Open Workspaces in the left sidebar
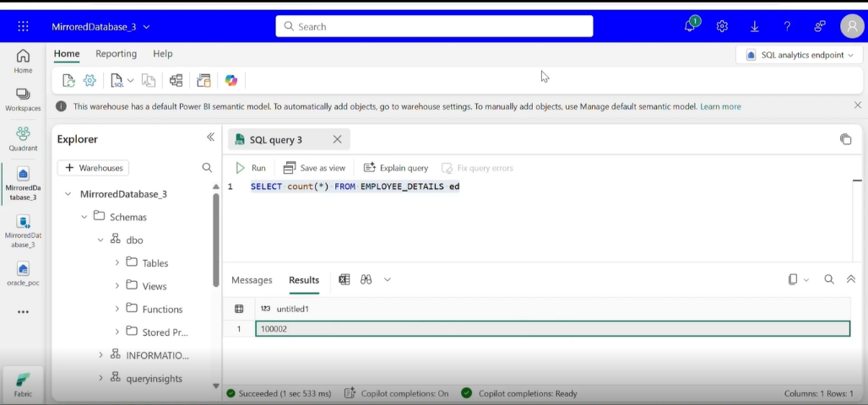 (x=23, y=100)
